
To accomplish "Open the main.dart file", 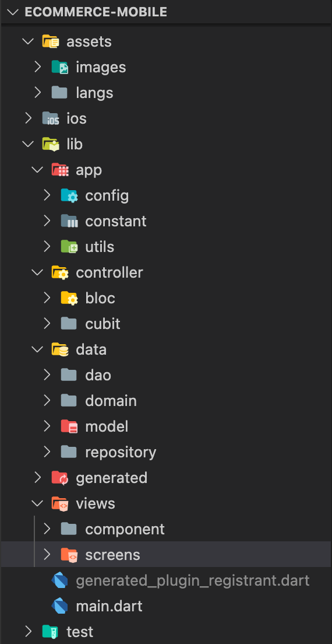I will (x=109, y=606).
